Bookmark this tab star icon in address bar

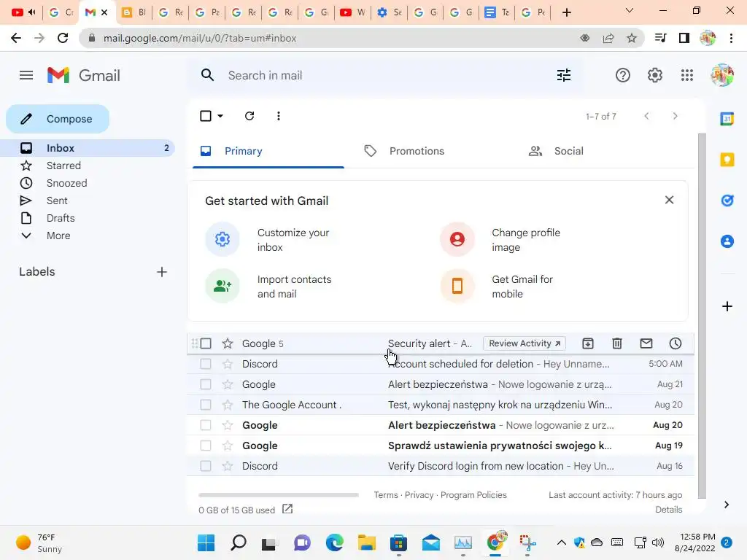pyautogui.click(x=632, y=38)
